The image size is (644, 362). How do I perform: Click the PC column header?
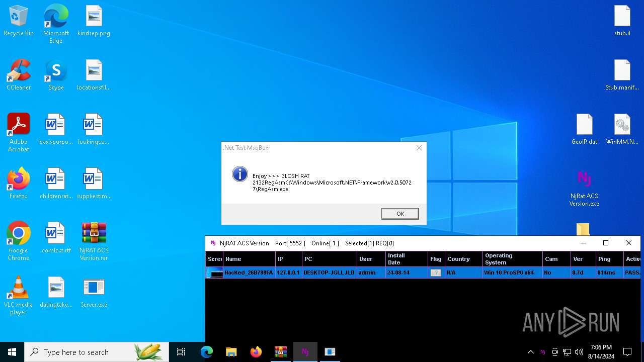point(329,259)
